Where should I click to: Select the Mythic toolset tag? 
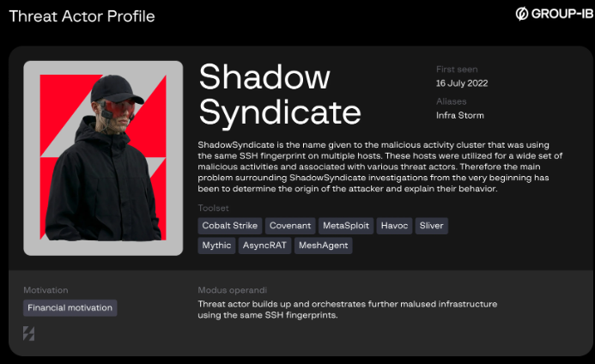tap(216, 246)
